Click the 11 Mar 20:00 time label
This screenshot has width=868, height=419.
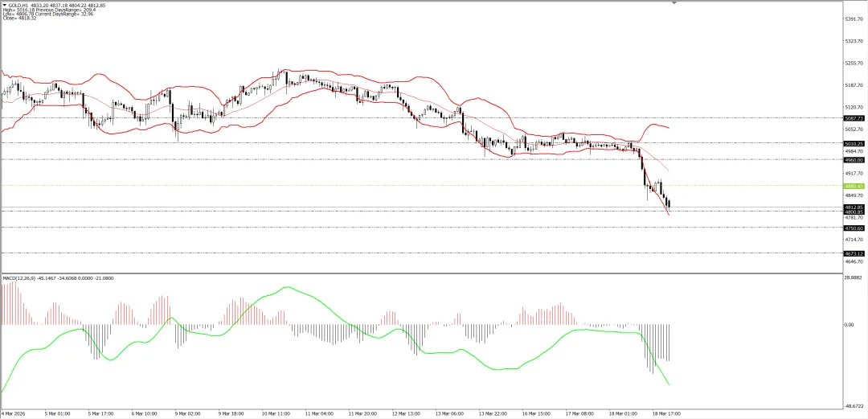pos(362,414)
